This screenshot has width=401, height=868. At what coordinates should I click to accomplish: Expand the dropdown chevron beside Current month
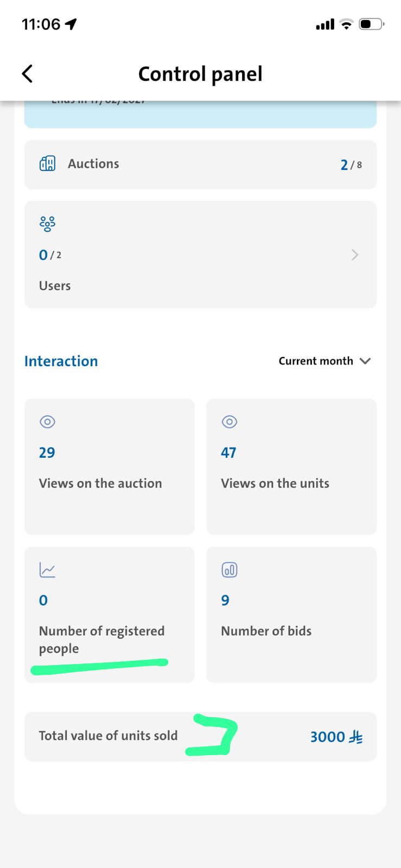pos(365,361)
